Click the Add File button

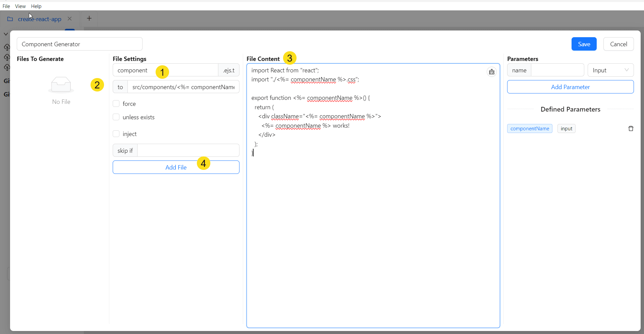[176, 167]
